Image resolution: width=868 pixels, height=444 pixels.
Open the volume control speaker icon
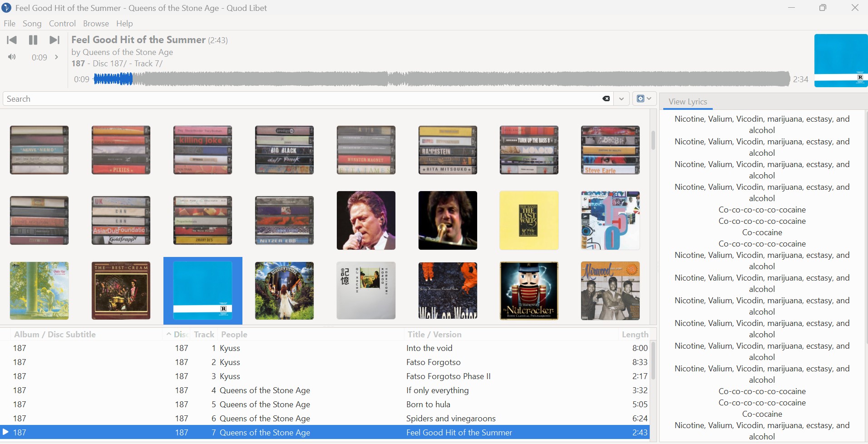(x=12, y=57)
